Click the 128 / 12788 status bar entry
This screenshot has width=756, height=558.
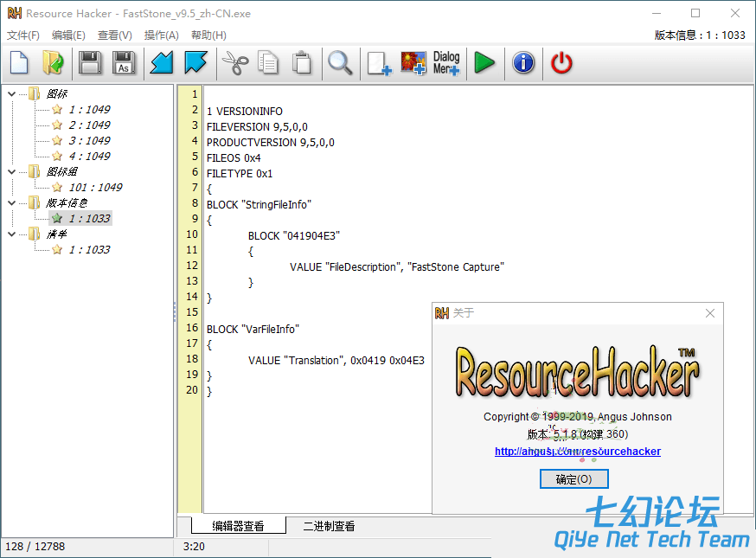click(35, 547)
